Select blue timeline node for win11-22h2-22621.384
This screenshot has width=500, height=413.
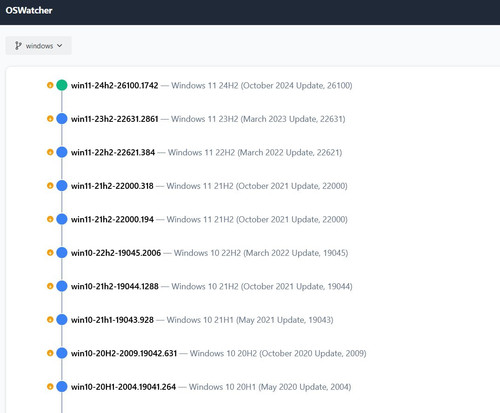point(62,152)
